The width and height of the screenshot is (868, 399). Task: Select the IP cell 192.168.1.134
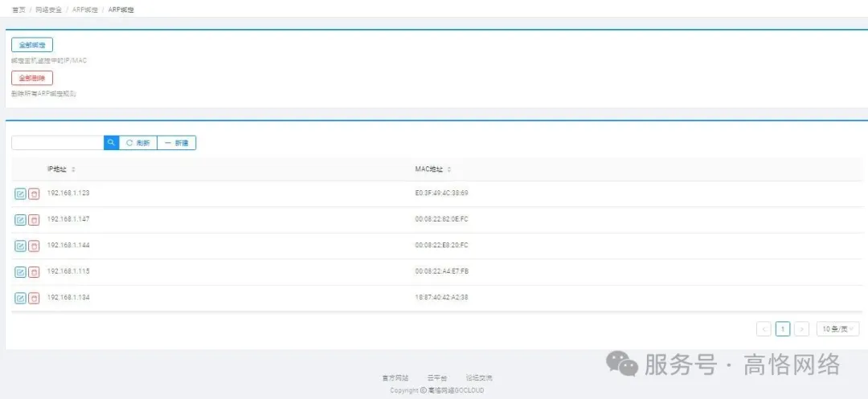pyautogui.click(x=68, y=297)
